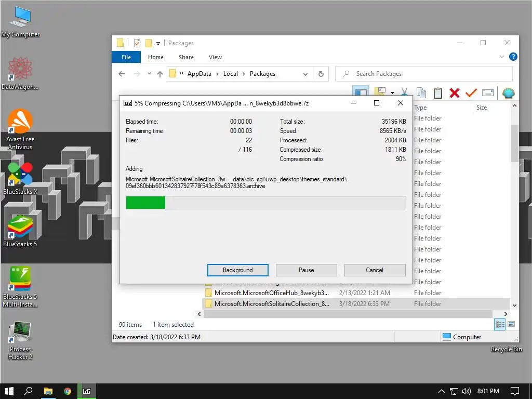This screenshot has height=399, width=532.
Task: Open the notification center icon
Action: tap(515, 391)
